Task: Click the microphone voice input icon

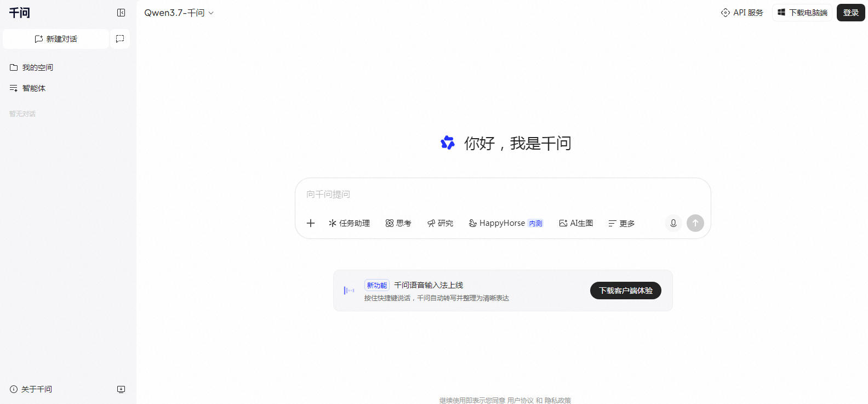Action: pyautogui.click(x=673, y=223)
